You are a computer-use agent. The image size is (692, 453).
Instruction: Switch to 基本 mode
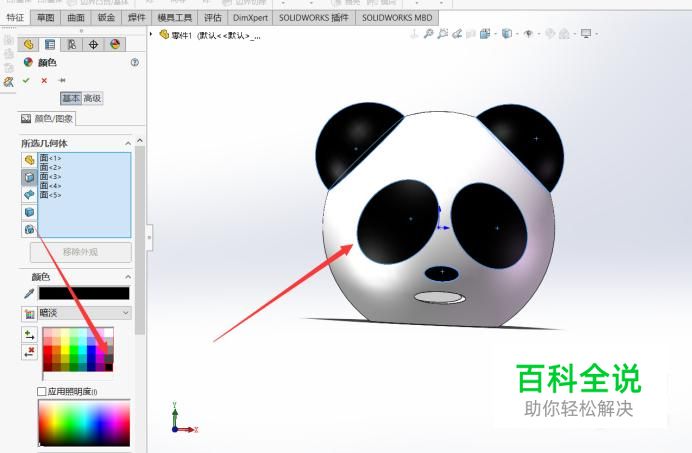tap(71, 98)
